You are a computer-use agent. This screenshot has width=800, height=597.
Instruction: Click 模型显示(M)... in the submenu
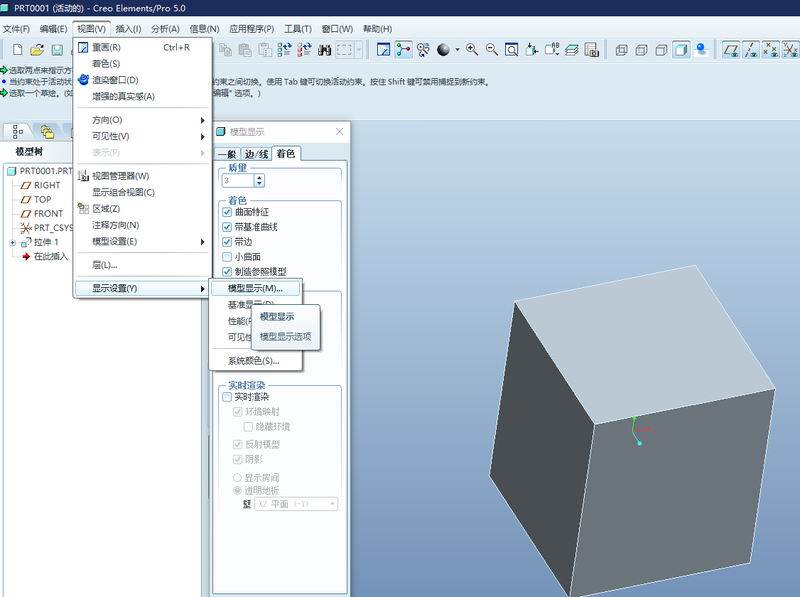pyautogui.click(x=256, y=288)
